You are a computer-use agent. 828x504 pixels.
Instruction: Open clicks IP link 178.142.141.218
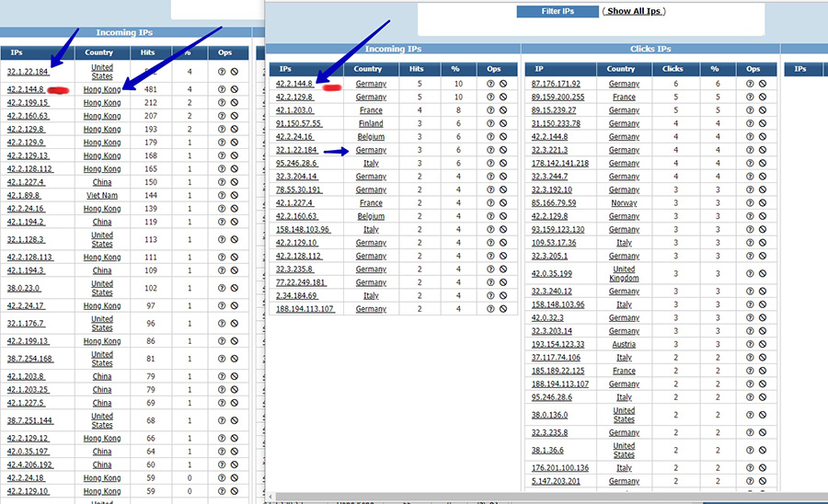pyautogui.click(x=559, y=163)
